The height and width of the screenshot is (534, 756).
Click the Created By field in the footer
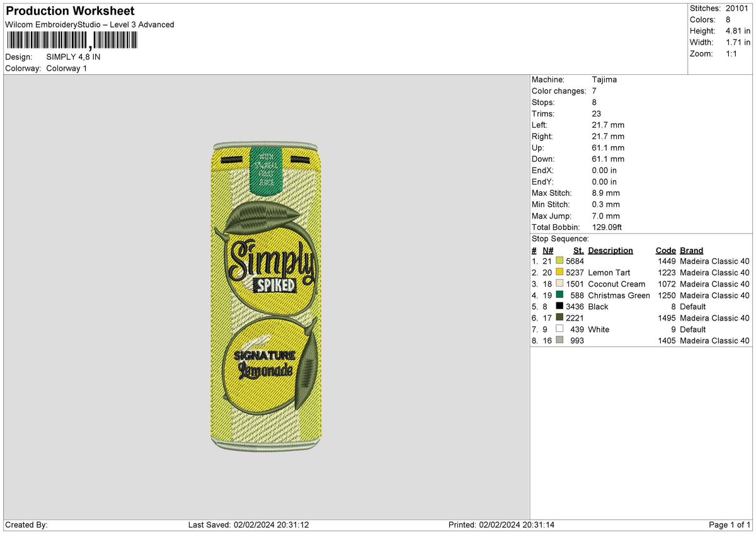tap(26, 525)
